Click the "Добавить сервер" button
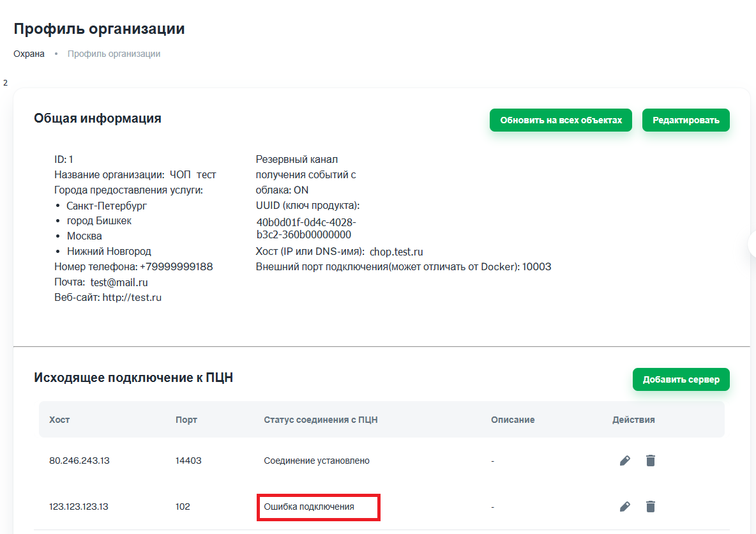The image size is (756, 534). click(x=681, y=379)
